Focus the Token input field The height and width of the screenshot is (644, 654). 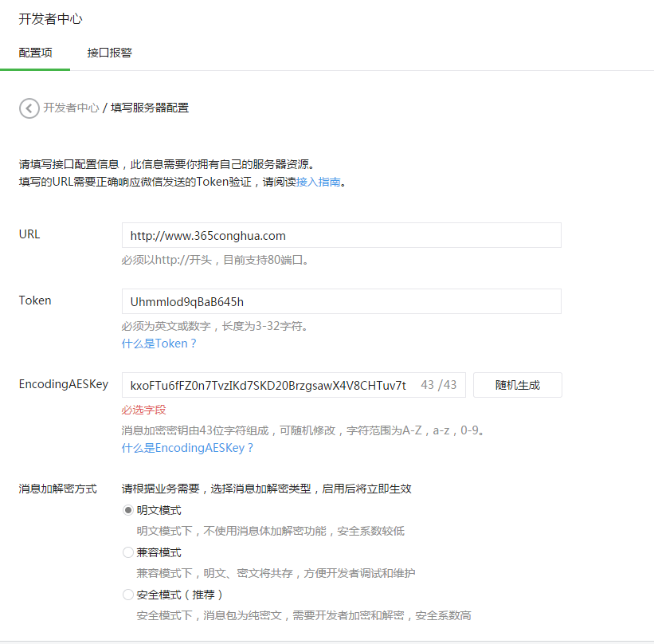tap(342, 301)
